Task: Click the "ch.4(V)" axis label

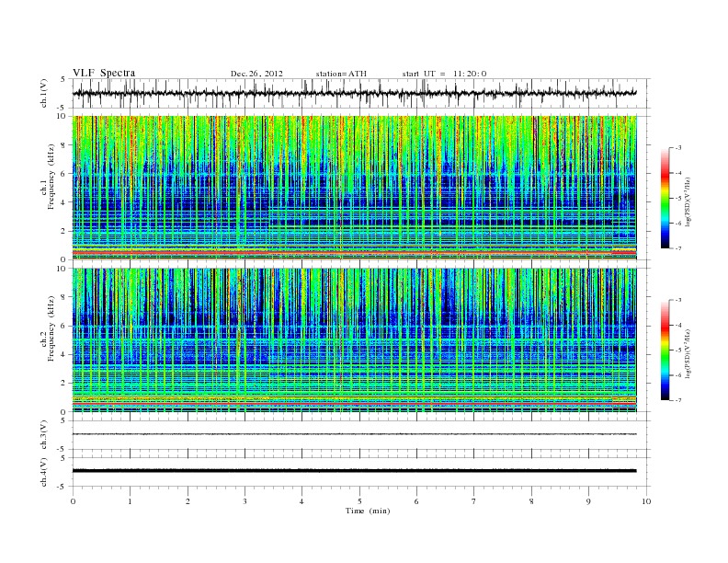Action: (x=44, y=472)
